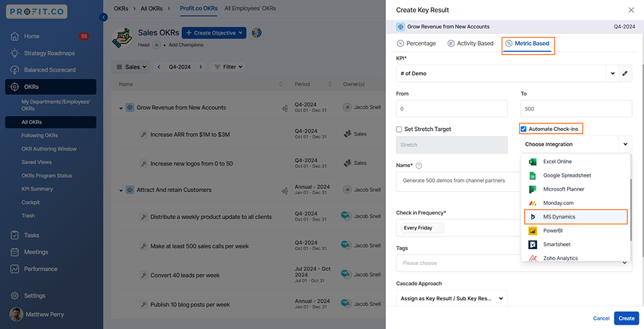644x329 pixels.
Task: Collapse Grow Revenue from New Accounts objective
Action: [x=120, y=108]
